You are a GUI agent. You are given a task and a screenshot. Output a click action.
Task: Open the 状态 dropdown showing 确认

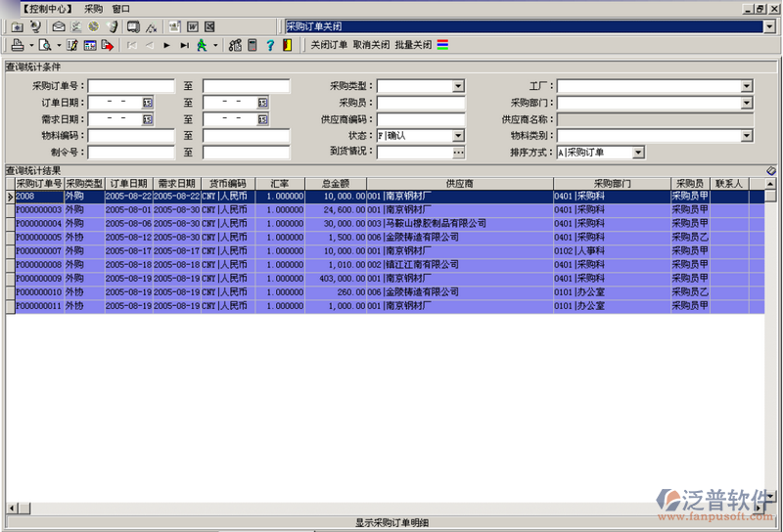point(458,136)
